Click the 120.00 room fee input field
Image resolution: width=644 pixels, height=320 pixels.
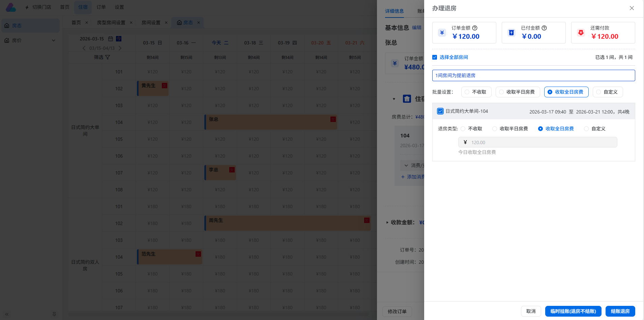coord(537,142)
